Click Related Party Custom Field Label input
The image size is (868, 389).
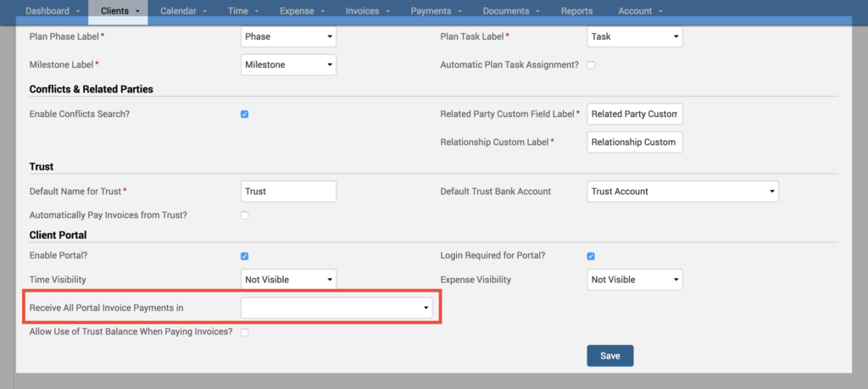click(x=634, y=114)
